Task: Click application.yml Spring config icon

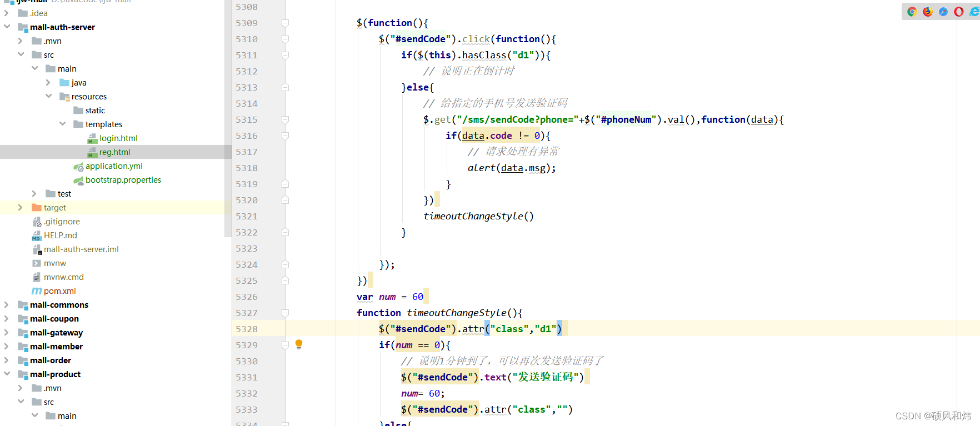Action: point(78,166)
